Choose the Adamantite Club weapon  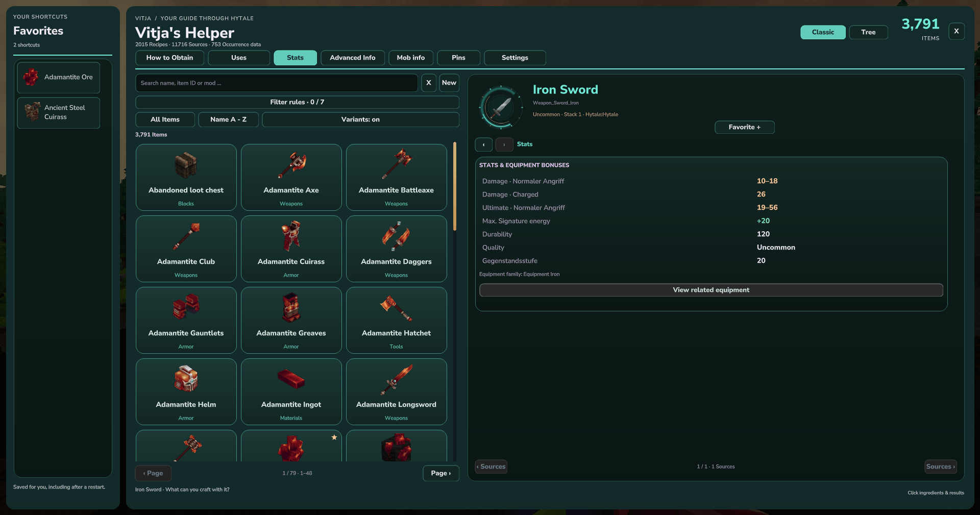click(186, 249)
